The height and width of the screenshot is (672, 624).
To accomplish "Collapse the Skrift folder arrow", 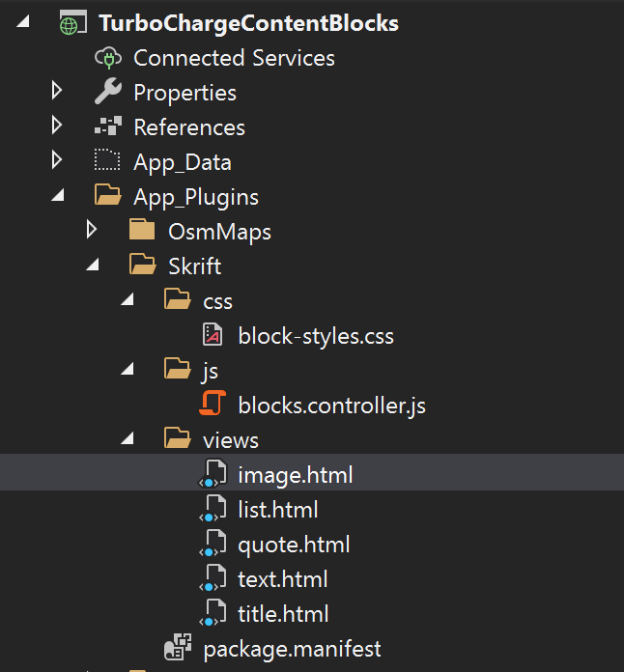I will coord(93,265).
